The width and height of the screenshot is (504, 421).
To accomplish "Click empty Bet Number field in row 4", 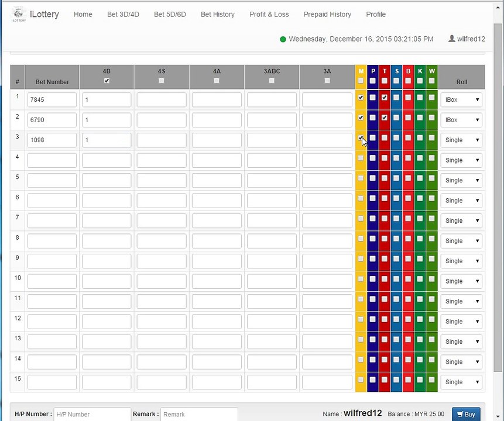I will coord(52,160).
